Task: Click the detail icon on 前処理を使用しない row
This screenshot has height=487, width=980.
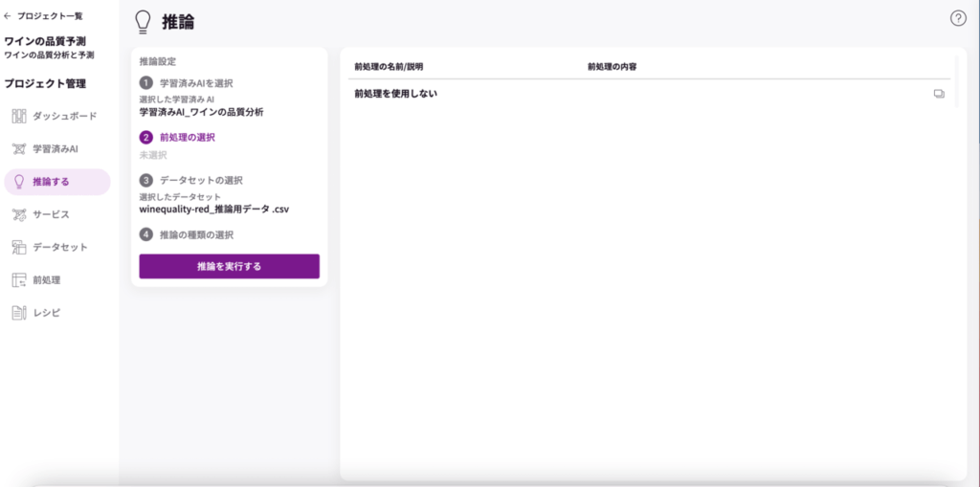Action: pyautogui.click(x=939, y=94)
